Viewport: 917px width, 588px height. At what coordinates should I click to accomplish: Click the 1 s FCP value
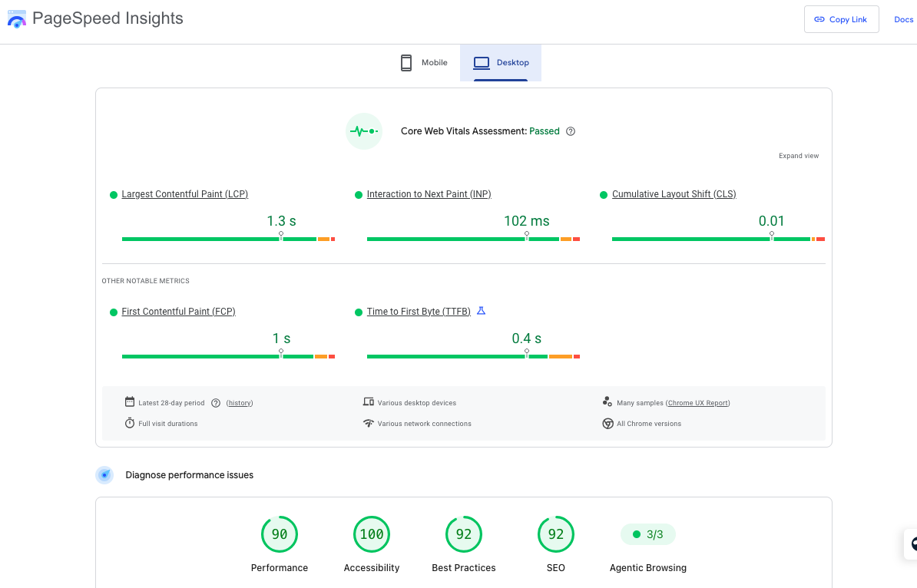point(281,339)
